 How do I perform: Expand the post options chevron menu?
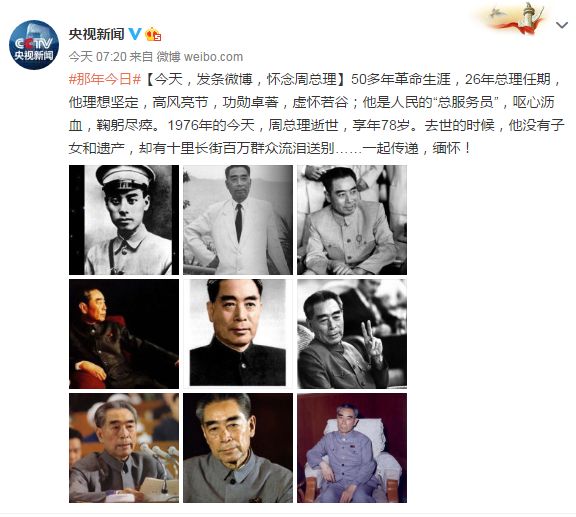[562, 25]
